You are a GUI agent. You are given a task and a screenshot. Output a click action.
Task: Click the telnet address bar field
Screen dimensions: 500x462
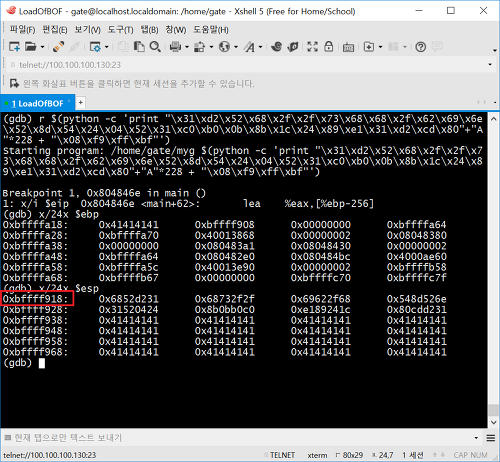(x=247, y=65)
